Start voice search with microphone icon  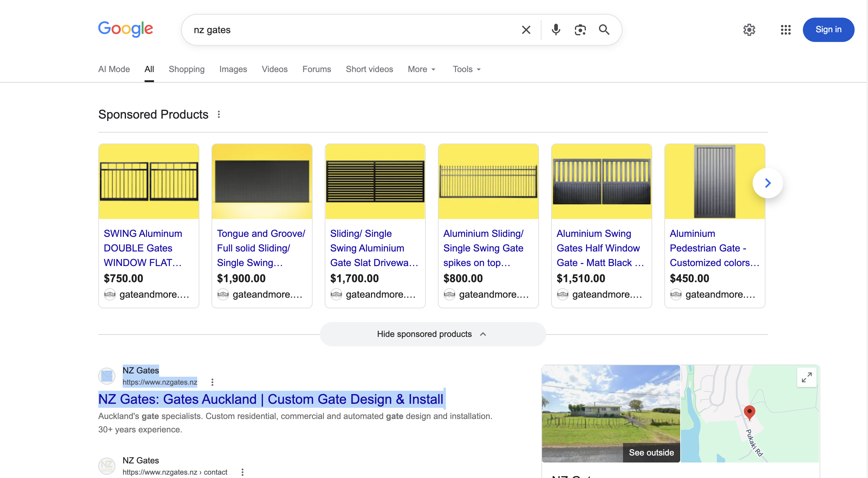(x=556, y=29)
